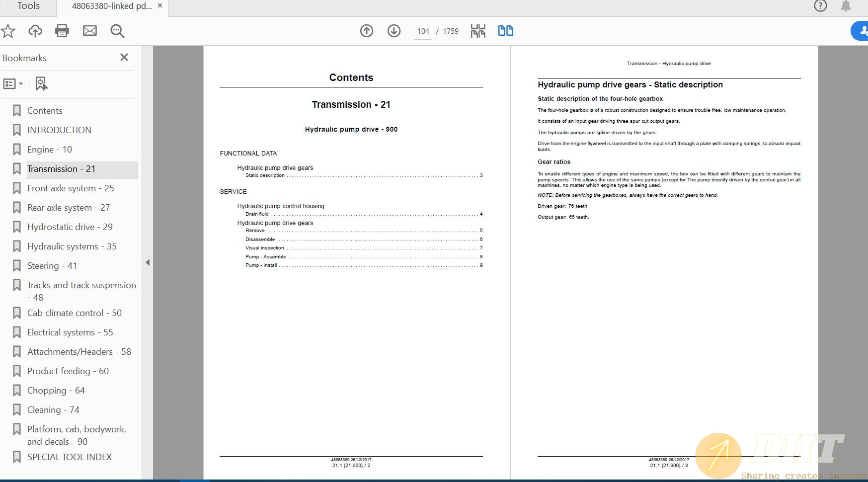Click the Static description contents link
Screen dimensions: 868x482
click(265, 175)
